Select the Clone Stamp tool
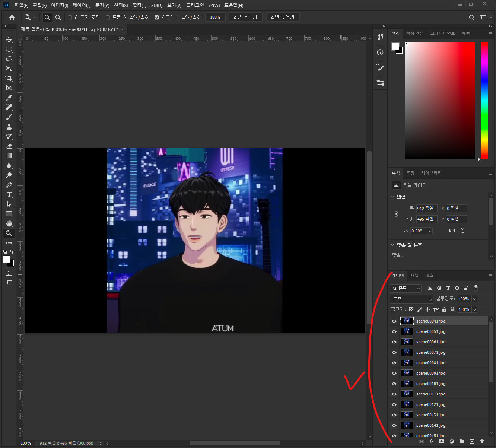Screen dimensions: 496x448 [9, 127]
